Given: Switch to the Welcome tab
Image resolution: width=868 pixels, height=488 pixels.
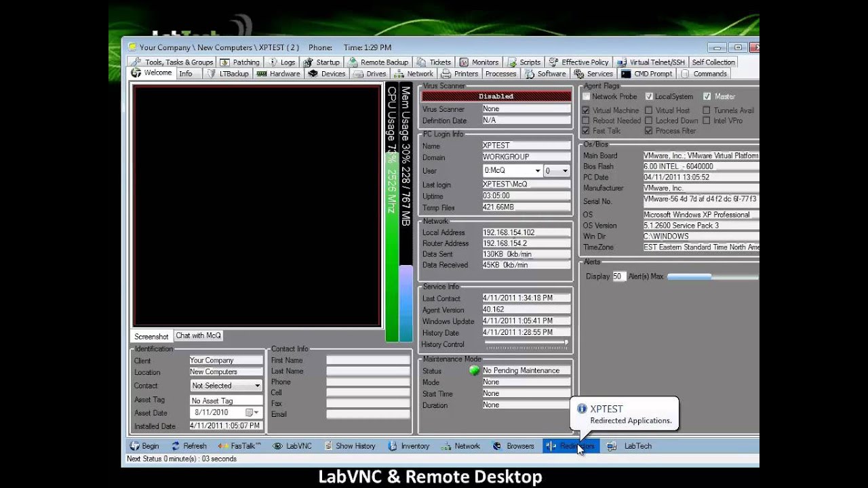Looking at the screenshot, I should [x=152, y=73].
